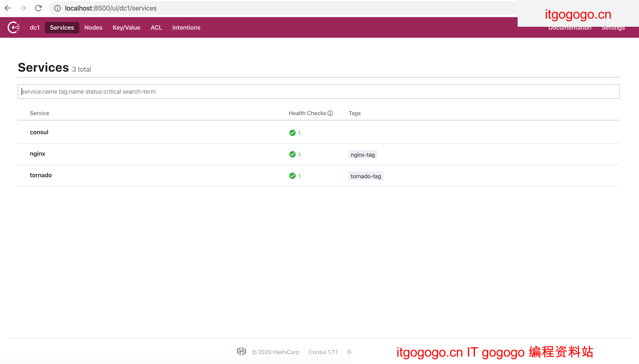Screen dimensions: 639x364
Task: Switch to the Nodes tab
Action: click(x=93, y=27)
